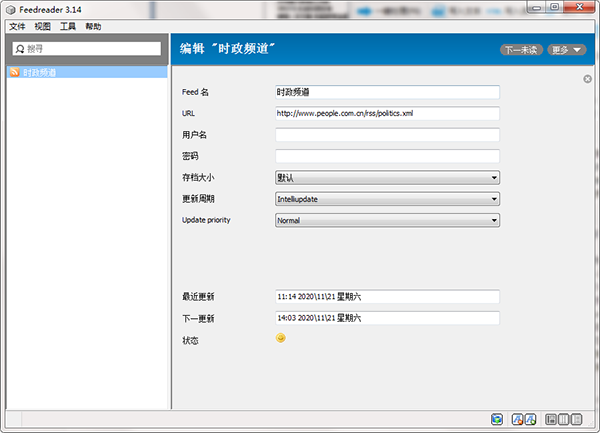This screenshot has height=433, width=600.
Task: Select the middle layout view icon at bottom right
Action: point(563,419)
